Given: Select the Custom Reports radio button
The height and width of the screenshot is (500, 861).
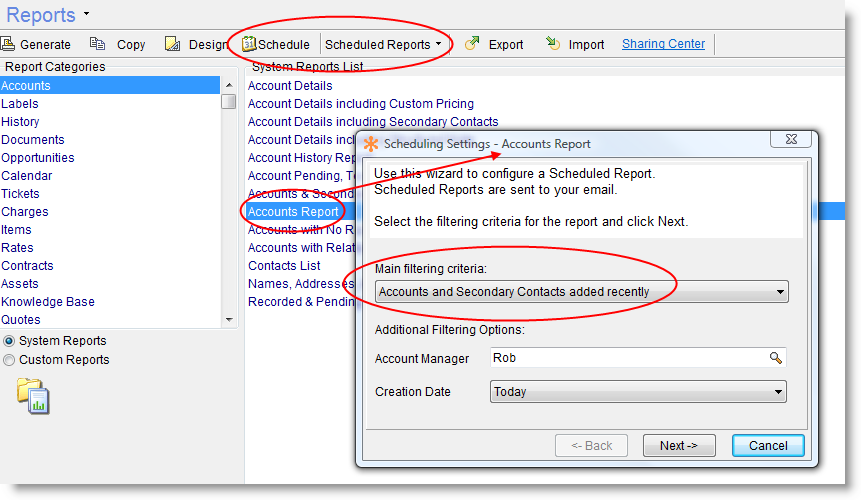Looking at the screenshot, I should 9,360.
